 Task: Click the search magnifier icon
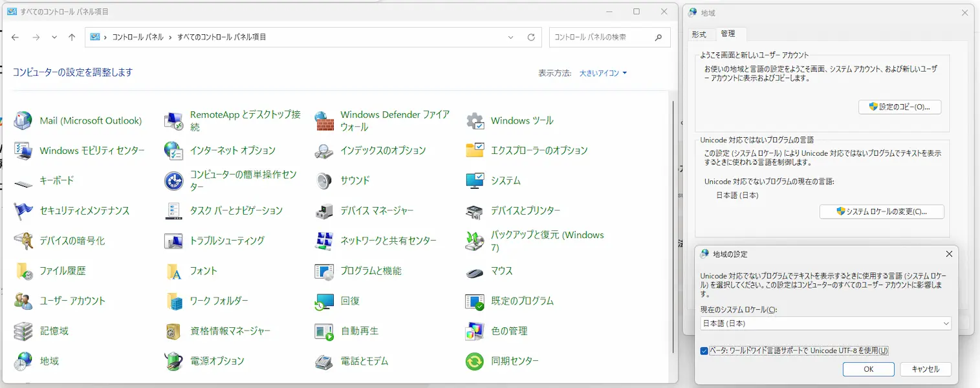pyautogui.click(x=659, y=38)
